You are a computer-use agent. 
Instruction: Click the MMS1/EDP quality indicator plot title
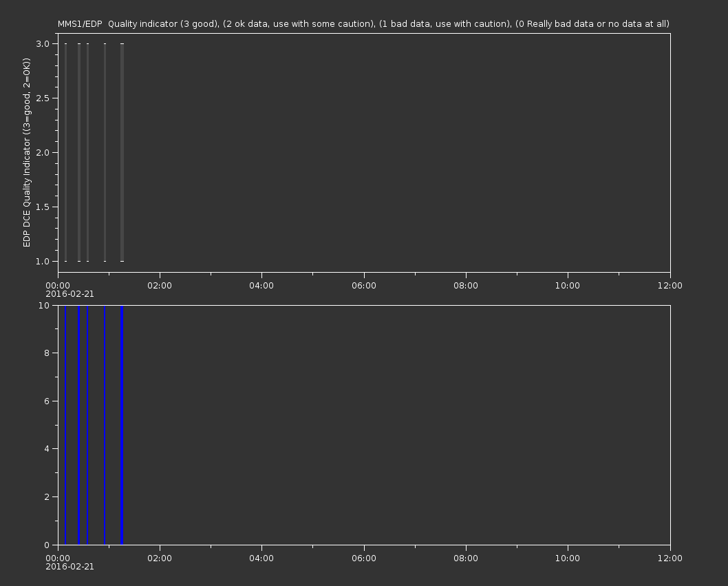tap(363, 24)
